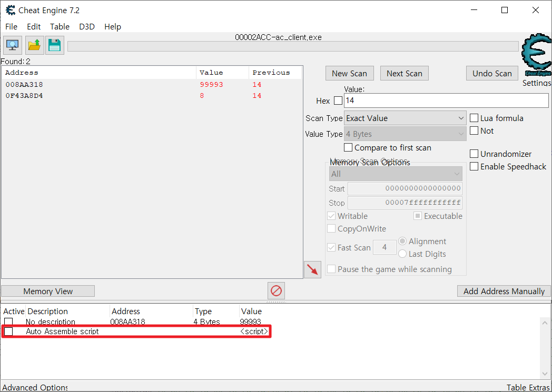Click the Cheat Engine title bar icon

click(x=11, y=10)
